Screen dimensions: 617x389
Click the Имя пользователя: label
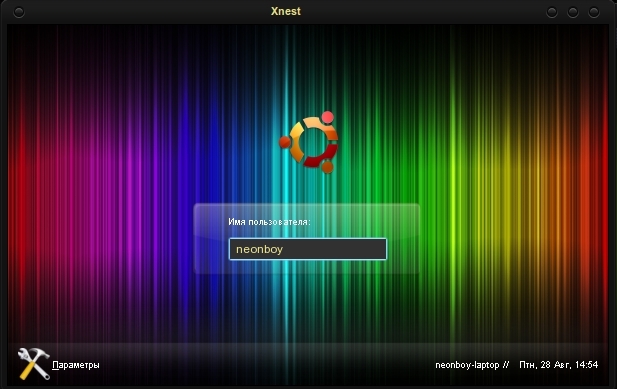click(x=269, y=222)
